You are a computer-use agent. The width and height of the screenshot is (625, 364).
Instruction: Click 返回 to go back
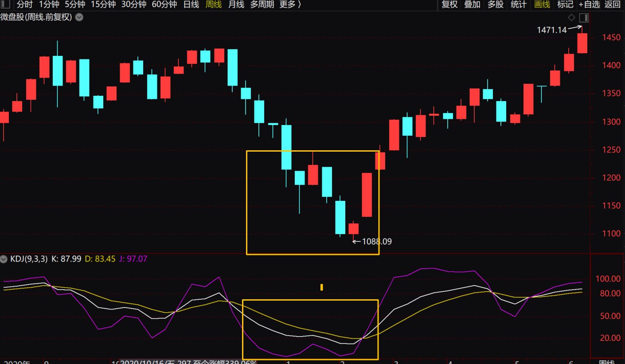(x=613, y=4)
